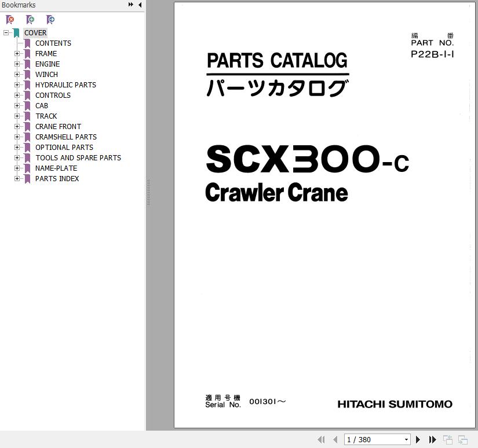Expand the TRACK bookmark

17,116
